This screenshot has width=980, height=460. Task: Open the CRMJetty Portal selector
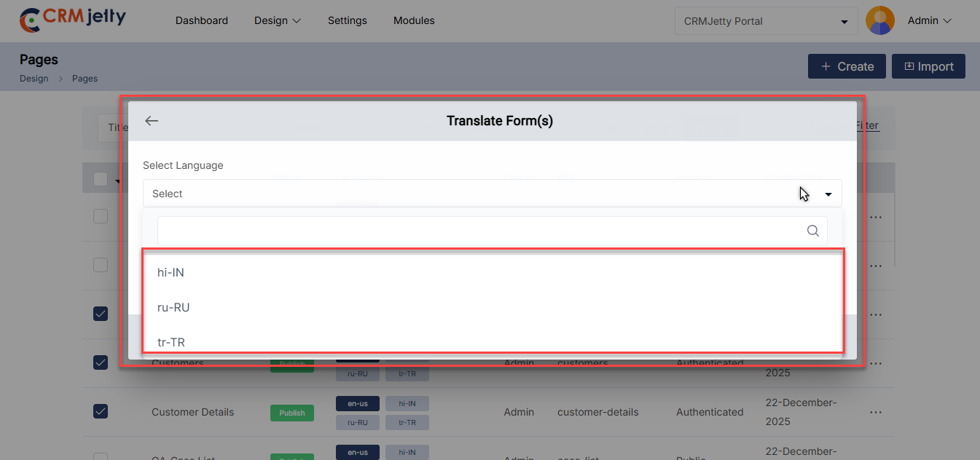(x=766, y=21)
